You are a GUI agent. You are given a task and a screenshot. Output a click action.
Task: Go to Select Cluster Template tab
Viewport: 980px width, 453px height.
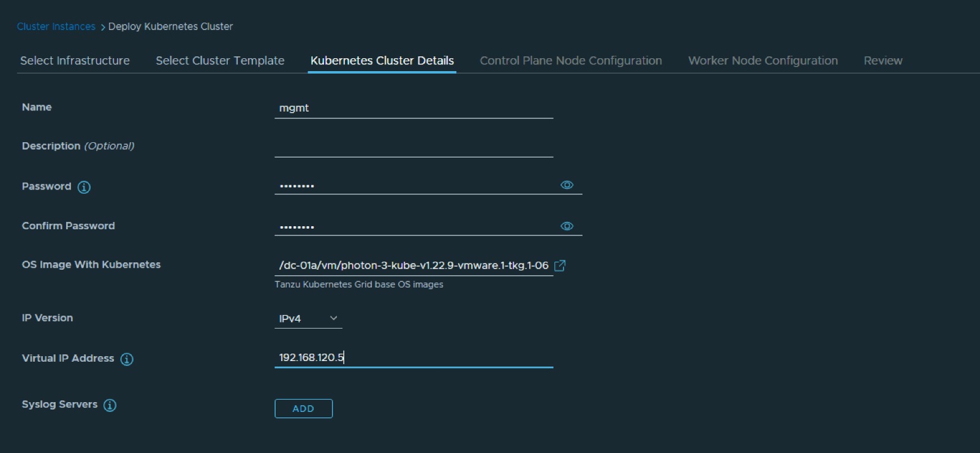(220, 61)
